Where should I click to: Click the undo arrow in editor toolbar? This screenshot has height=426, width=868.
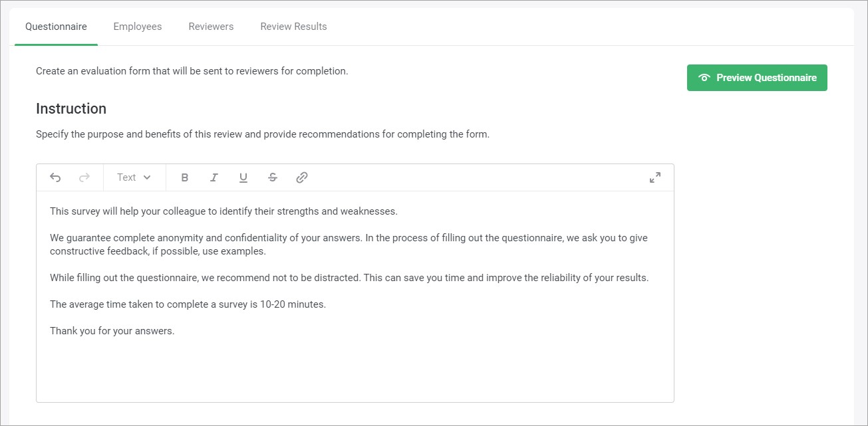pyautogui.click(x=55, y=177)
